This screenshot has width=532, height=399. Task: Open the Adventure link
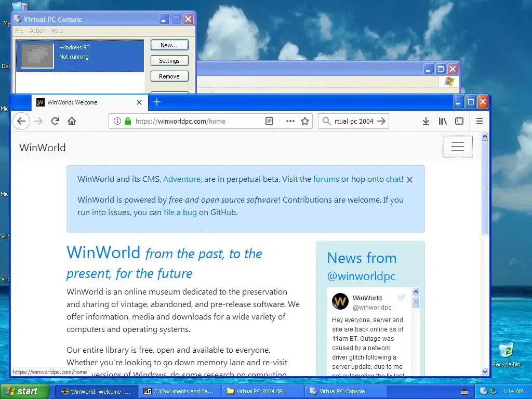coord(182,179)
